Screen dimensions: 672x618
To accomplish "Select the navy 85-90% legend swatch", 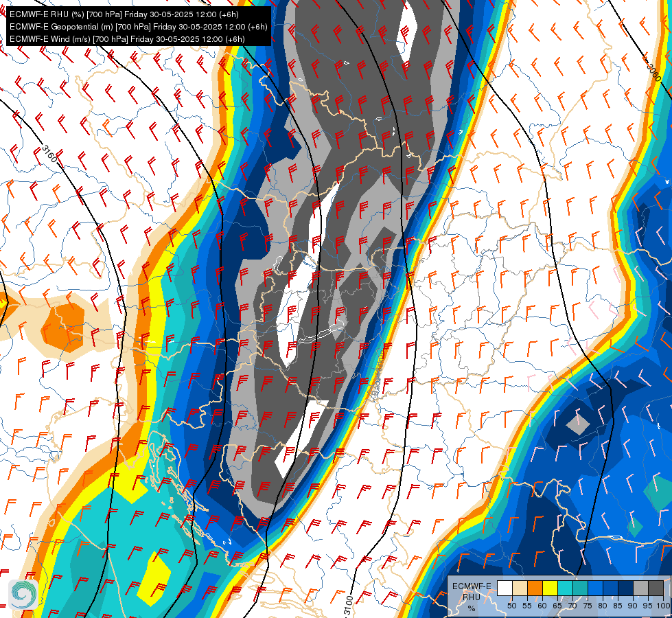I will [625, 588].
